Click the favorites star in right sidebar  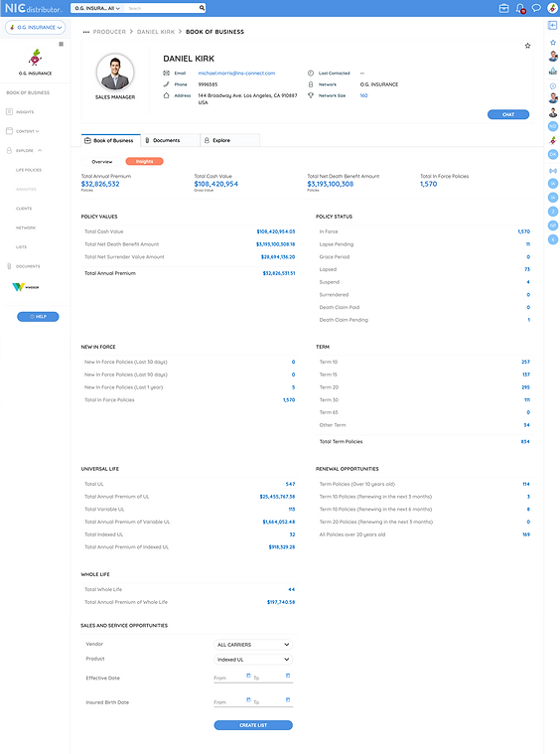[553, 43]
